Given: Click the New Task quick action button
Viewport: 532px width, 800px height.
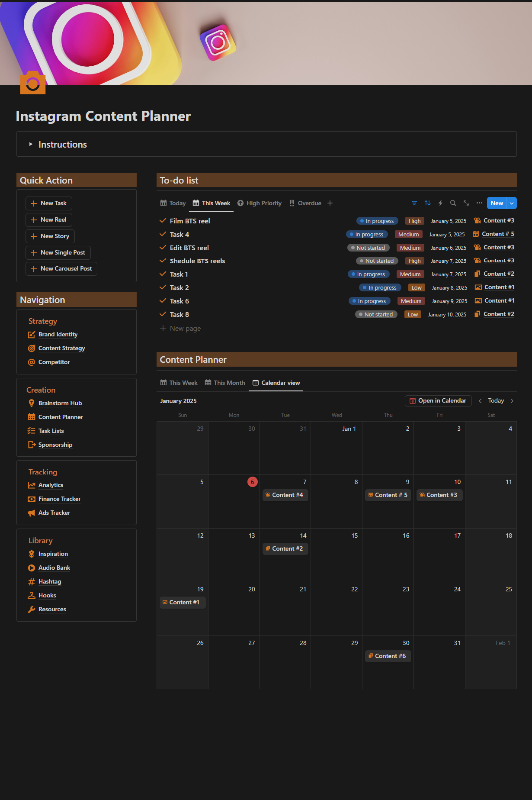Looking at the screenshot, I should coord(49,203).
